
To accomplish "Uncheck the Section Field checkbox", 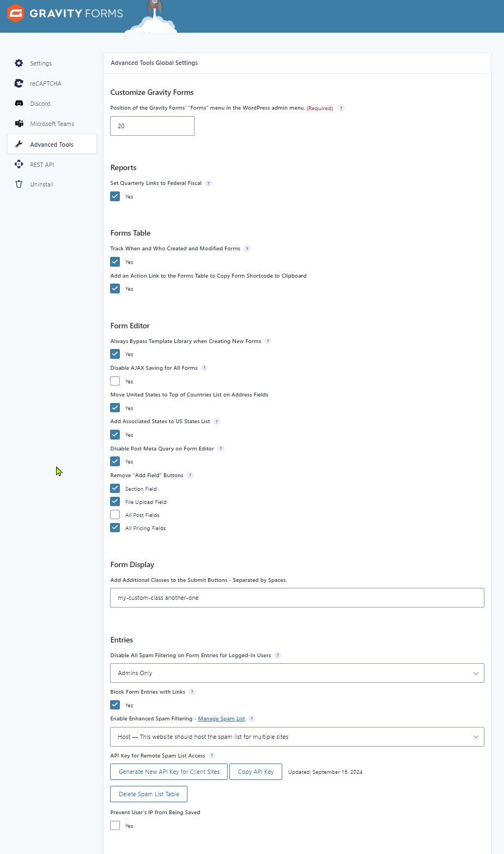I will pos(115,489).
